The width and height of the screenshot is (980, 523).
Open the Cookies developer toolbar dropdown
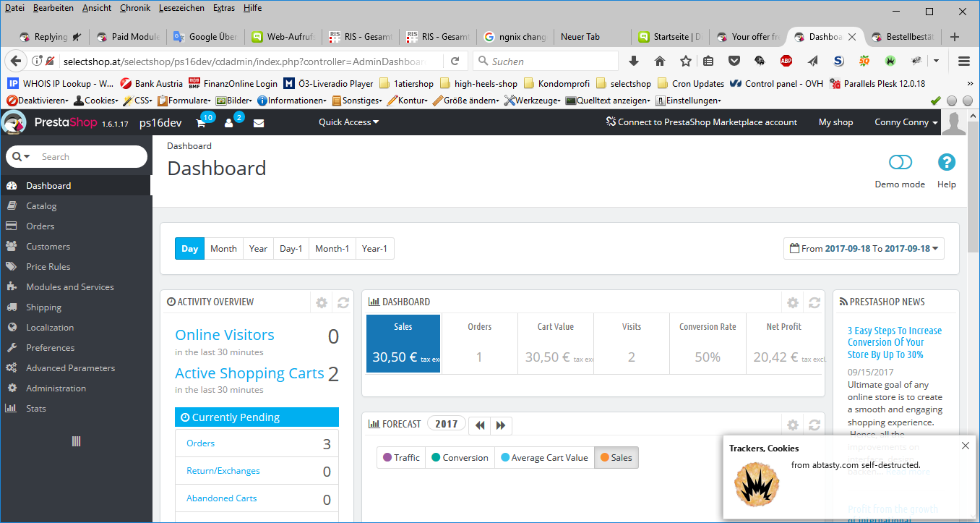coord(96,101)
